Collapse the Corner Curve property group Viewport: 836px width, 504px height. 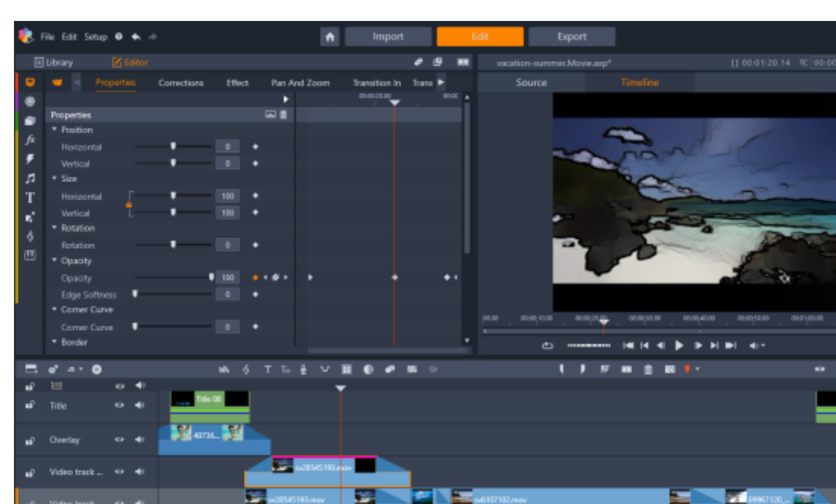click(54, 309)
